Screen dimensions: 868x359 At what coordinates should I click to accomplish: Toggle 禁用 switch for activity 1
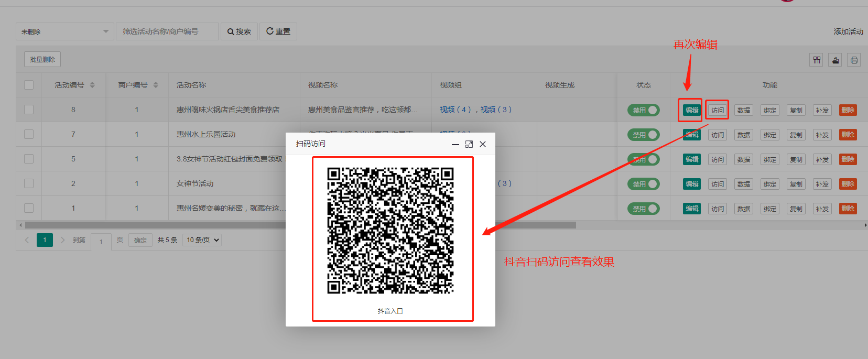tap(644, 209)
